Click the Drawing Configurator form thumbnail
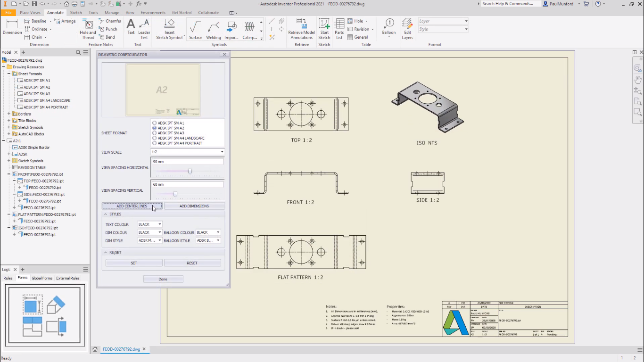Image resolution: width=644 pixels, height=362 pixels. (x=45, y=314)
